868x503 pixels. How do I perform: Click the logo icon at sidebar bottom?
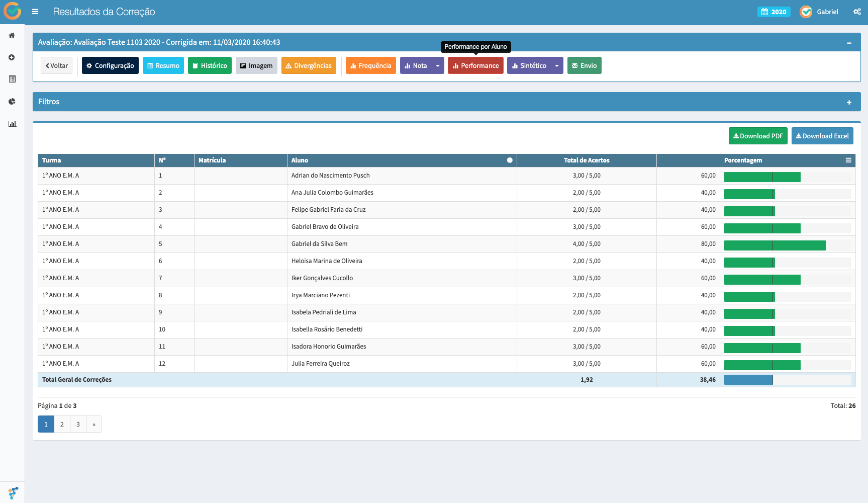coord(13,492)
